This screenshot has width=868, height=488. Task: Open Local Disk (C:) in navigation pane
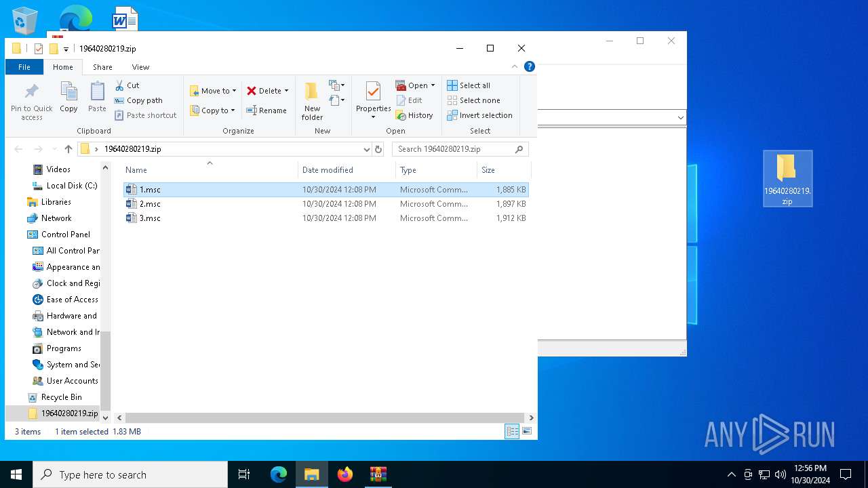coord(65,186)
